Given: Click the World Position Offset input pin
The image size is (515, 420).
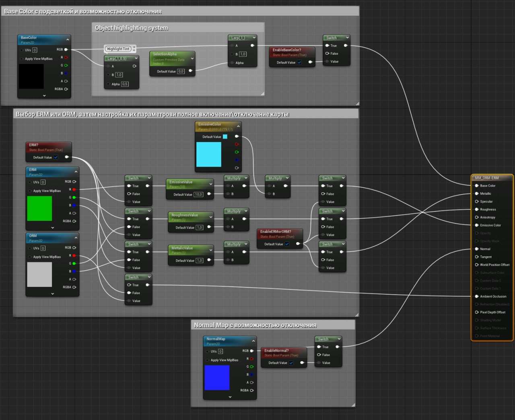Looking at the screenshot, I should 477,265.
